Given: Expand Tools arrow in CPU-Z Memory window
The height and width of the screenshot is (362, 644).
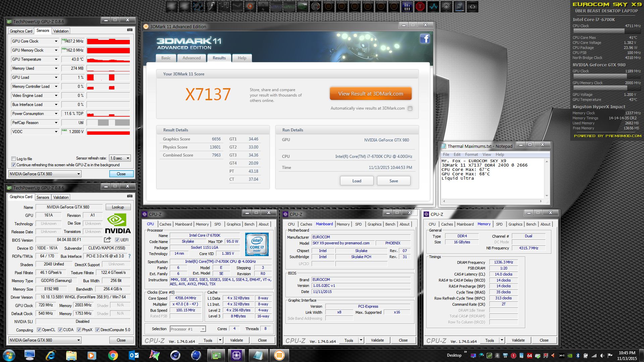Looking at the screenshot, I should [502, 340].
